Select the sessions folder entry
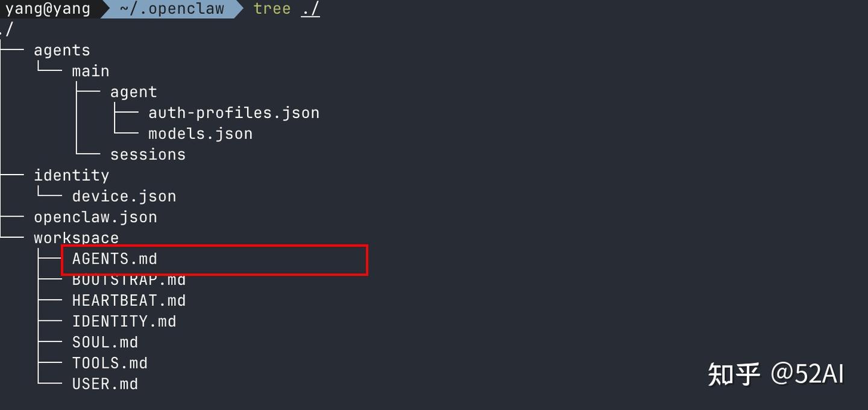Viewport: 868px width, 410px height. pos(148,155)
